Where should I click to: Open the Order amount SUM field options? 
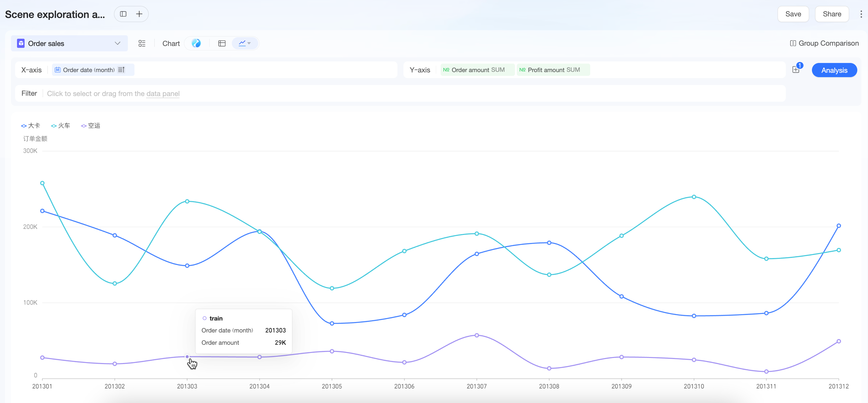pyautogui.click(x=477, y=70)
